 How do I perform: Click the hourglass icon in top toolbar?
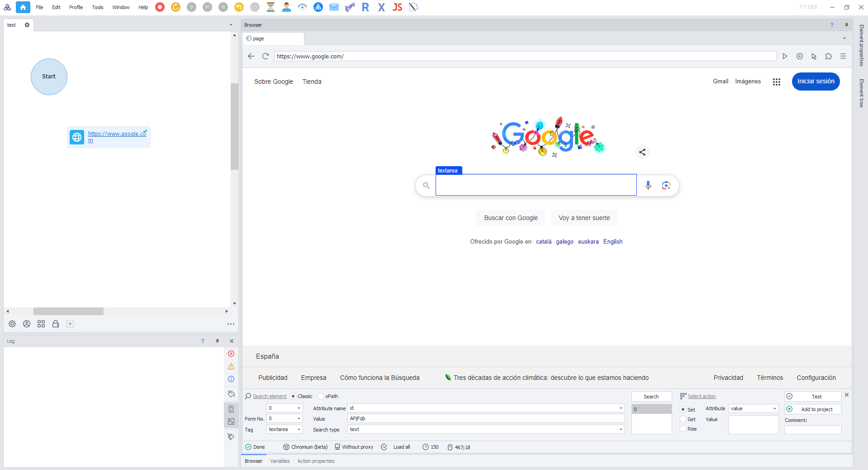pyautogui.click(x=270, y=7)
